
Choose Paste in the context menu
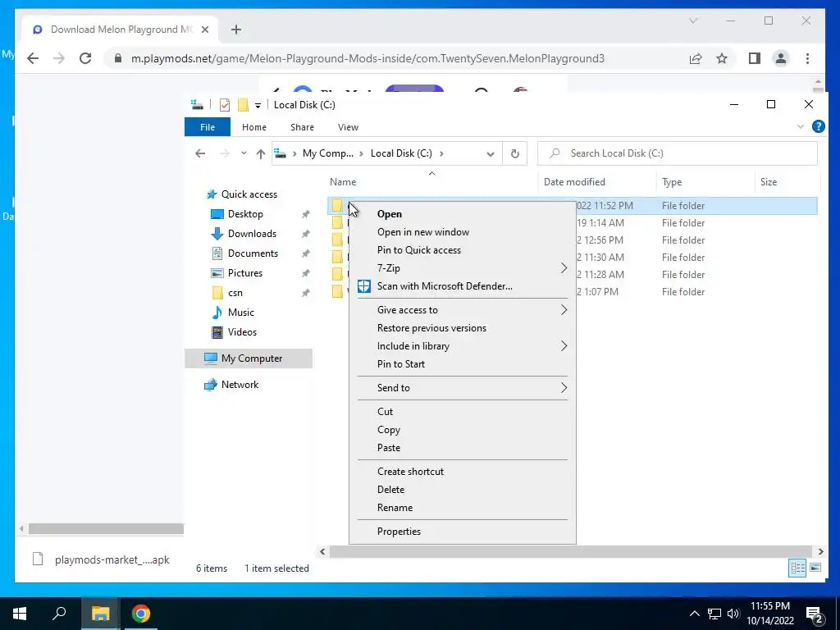click(388, 448)
